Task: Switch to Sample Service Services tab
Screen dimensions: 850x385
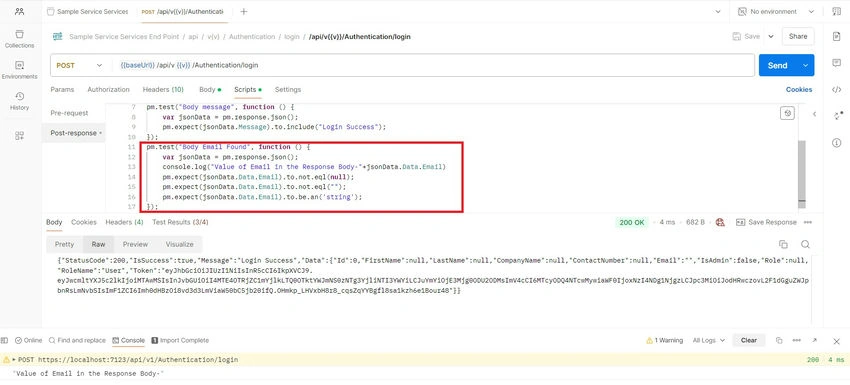Action: 89,11
